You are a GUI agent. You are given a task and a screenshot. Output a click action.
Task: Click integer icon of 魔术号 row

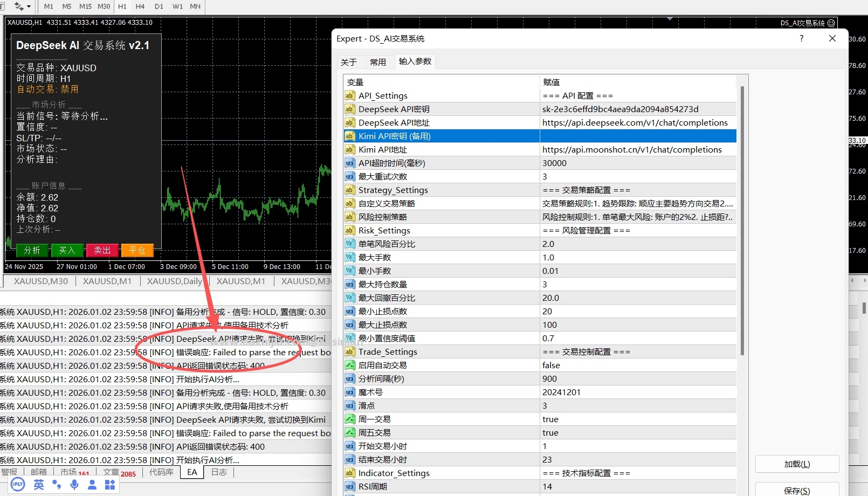(350, 392)
